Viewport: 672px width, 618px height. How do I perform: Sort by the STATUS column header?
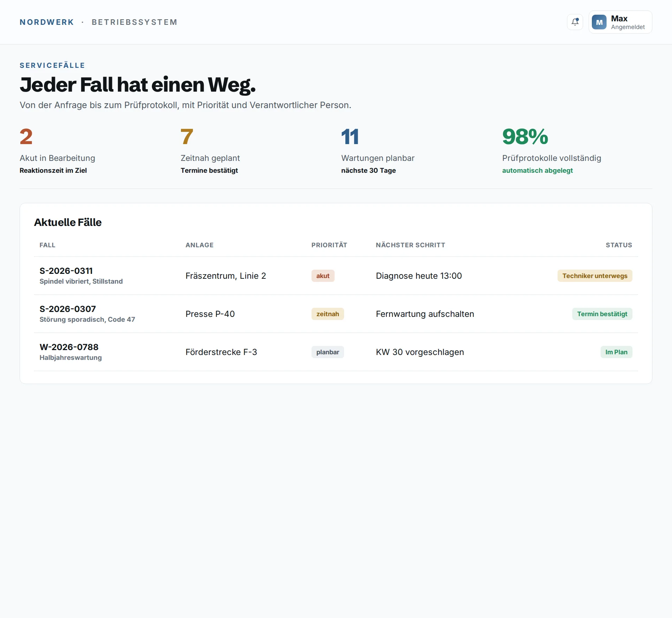[619, 245]
